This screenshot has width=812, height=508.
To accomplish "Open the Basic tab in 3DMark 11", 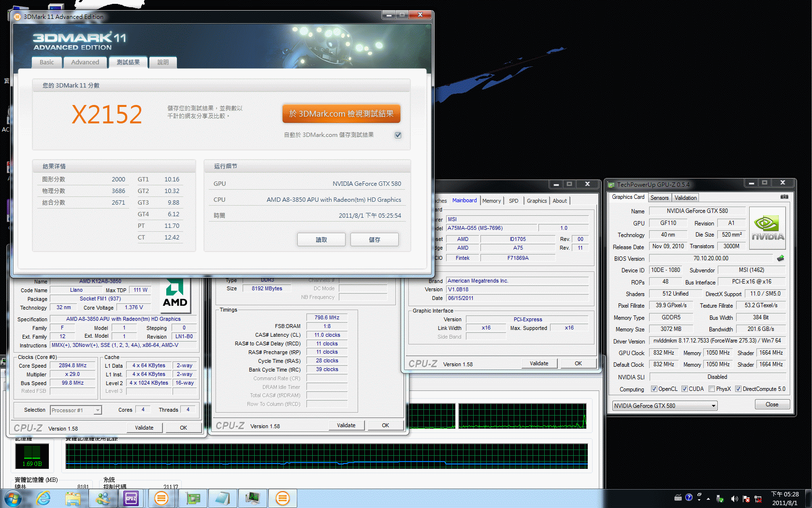I will (x=47, y=62).
